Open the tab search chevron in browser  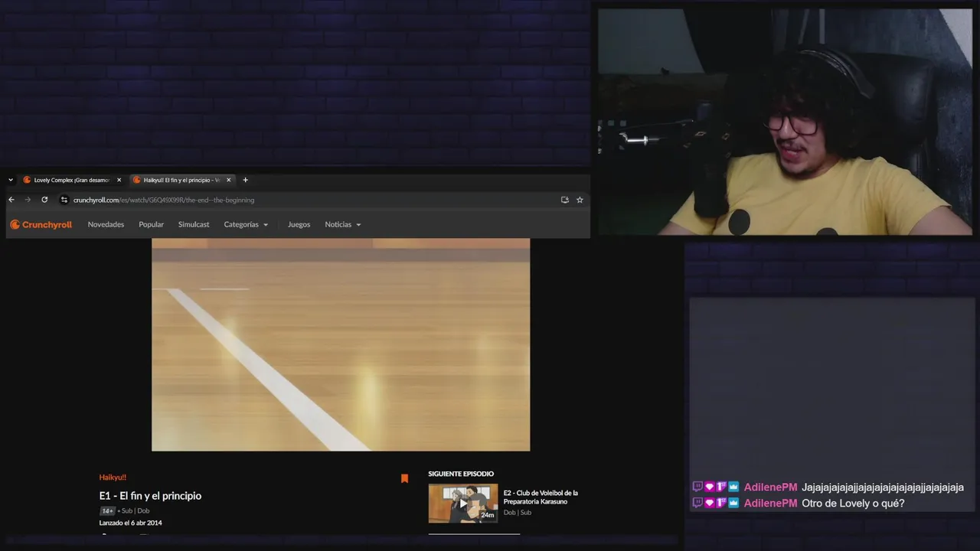pos(11,180)
